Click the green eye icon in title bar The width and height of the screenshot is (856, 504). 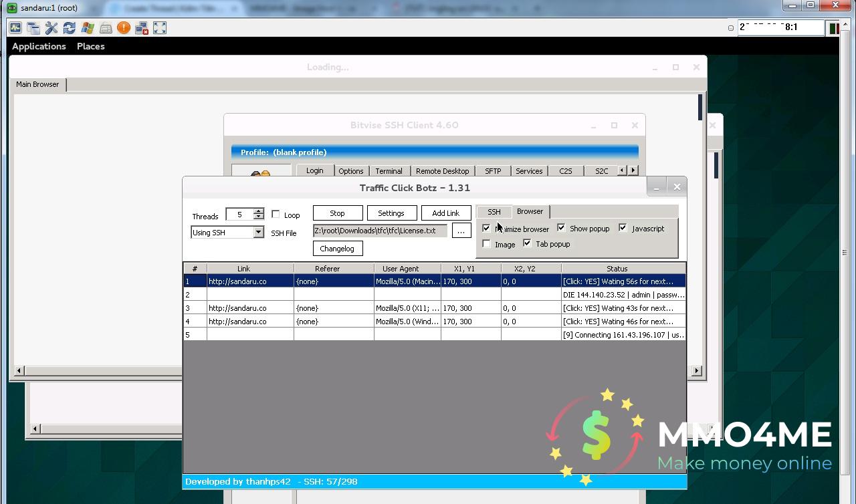pyautogui.click(x=11, y=7)
